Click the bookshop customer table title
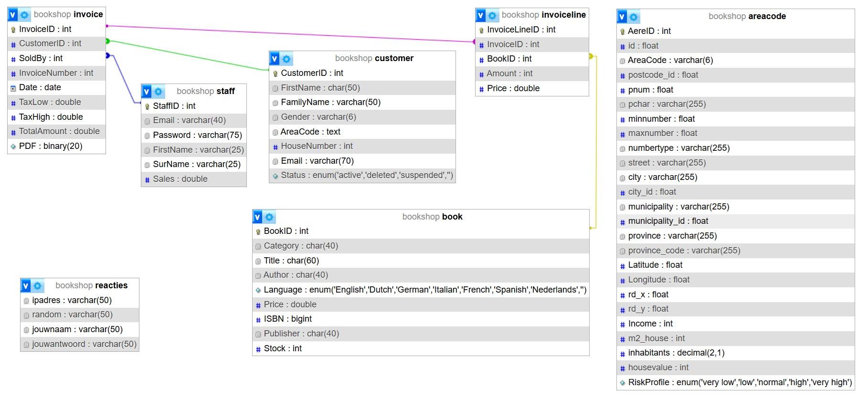This screenshot has width=868, height=399. click(x=374, y=58)
